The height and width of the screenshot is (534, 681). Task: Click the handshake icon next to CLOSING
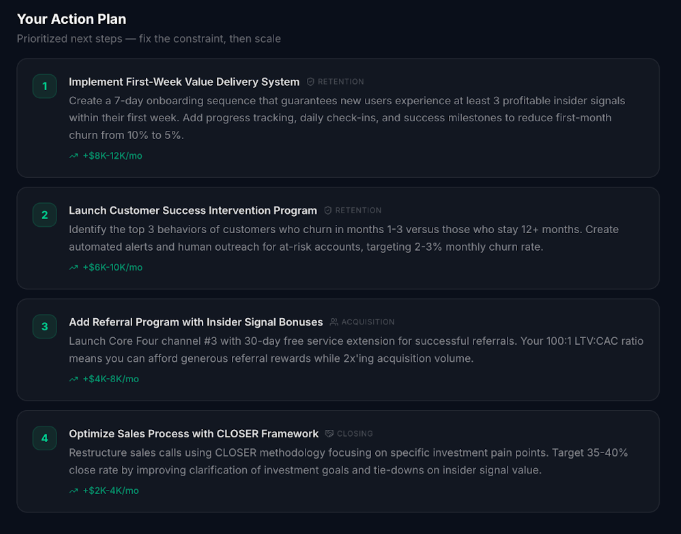[x=329, y=434]
